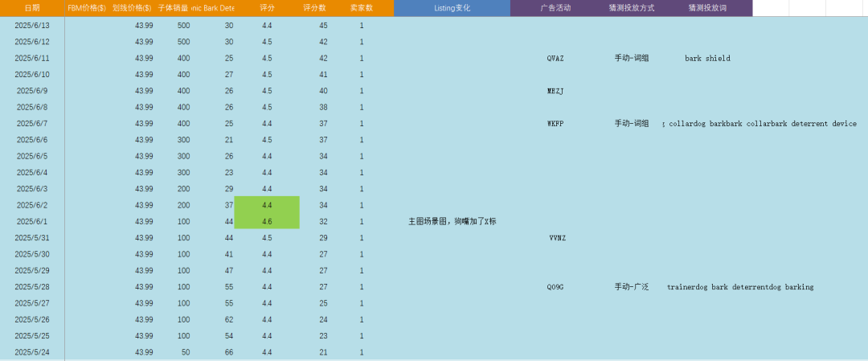Screen dimensions: 868x361
Task: Click ad campaign cell VVNZ
Action: coord(558,237)
